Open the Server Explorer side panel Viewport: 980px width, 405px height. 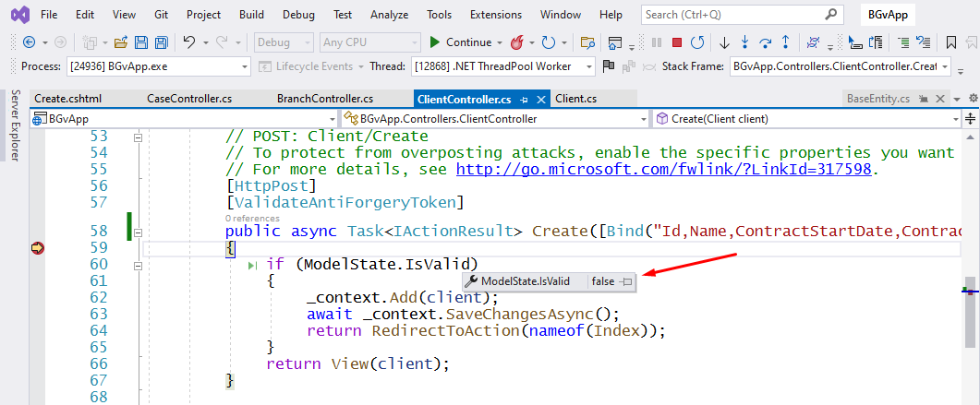click(16, 125)
